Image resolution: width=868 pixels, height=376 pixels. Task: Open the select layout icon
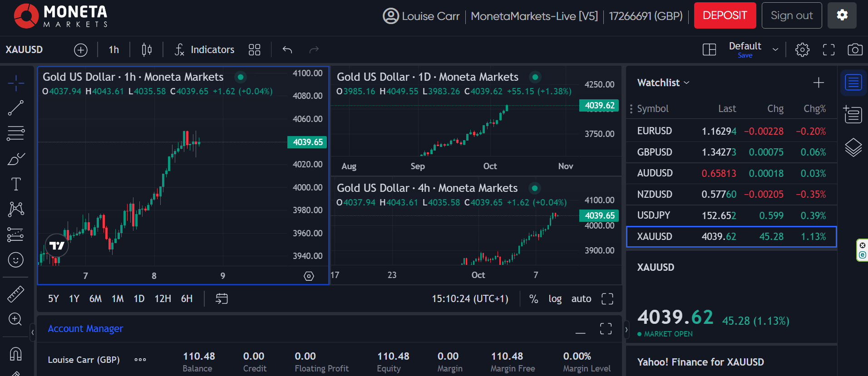point(709,49)
